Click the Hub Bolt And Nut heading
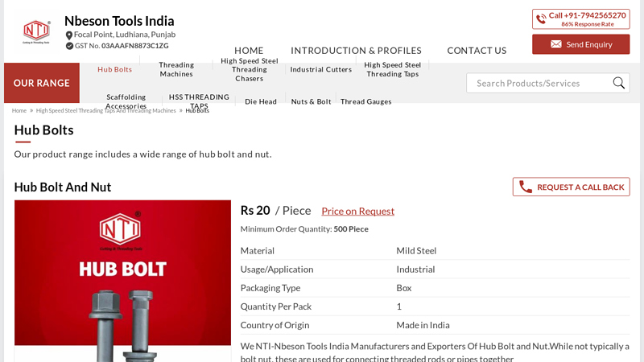Image resolution: width=644 pixels, height=362 pixels. click(x=63, y=187)
